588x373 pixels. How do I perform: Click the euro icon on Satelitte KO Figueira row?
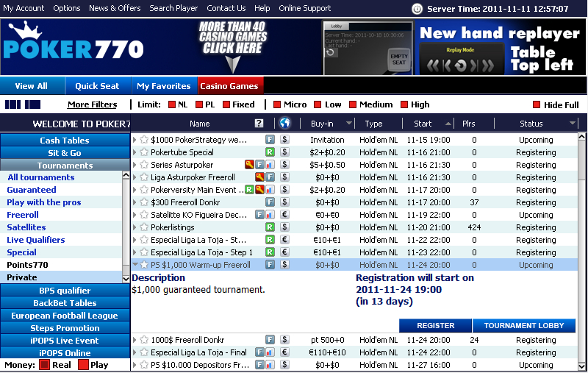tap(284, 215)
